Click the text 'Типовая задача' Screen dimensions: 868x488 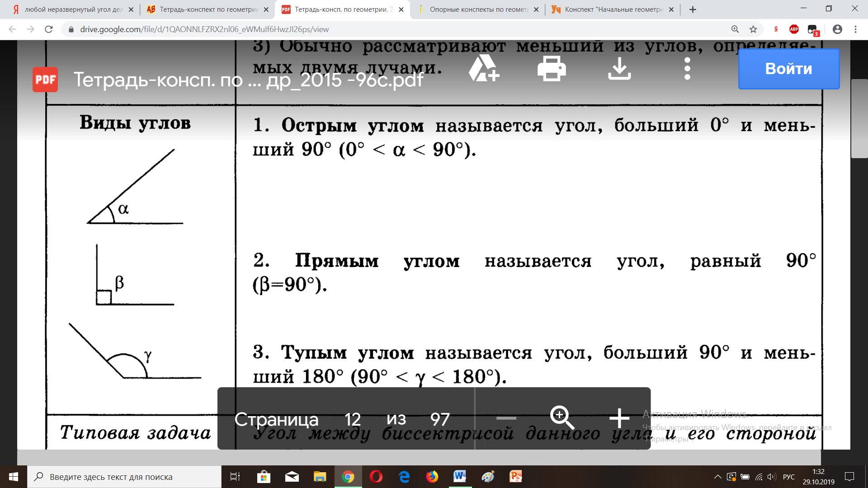(x=136, y=432)
